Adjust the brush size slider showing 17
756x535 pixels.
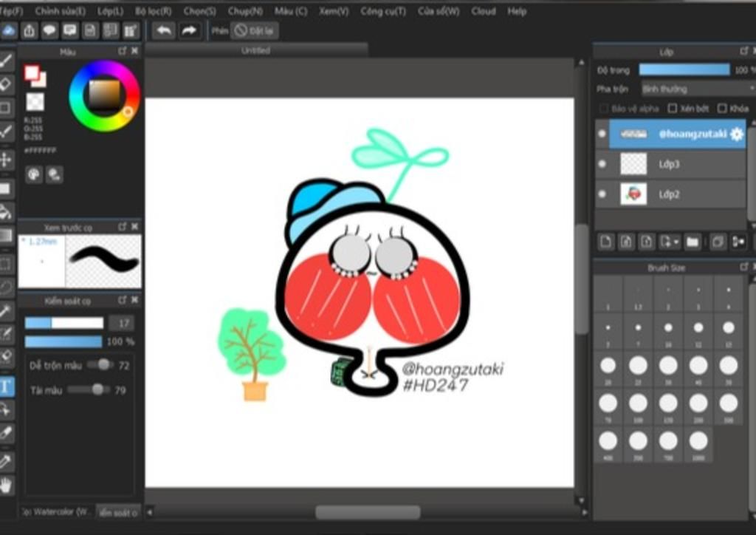pyautogui.click(x=64, y=323)
